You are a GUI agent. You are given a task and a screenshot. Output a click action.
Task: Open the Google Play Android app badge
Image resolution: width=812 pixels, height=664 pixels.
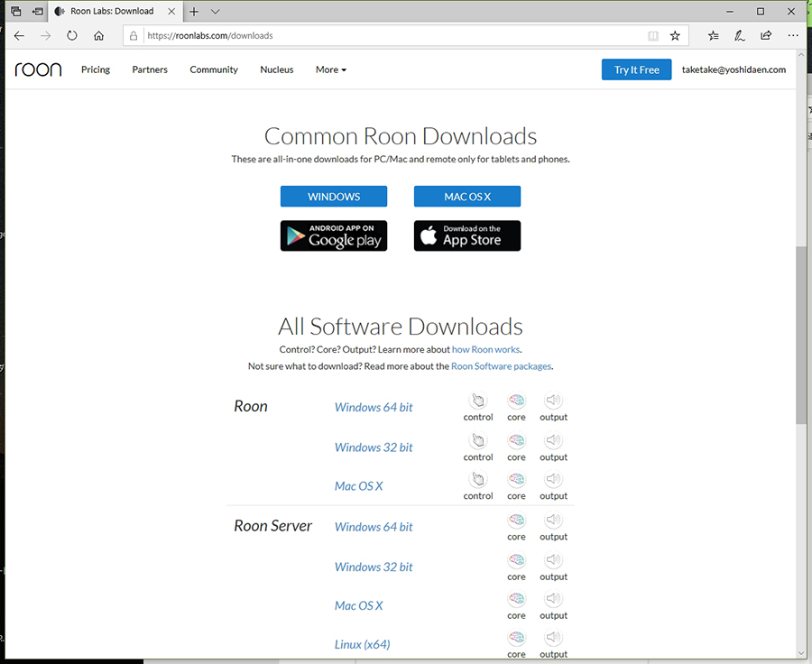pos(334,235)
